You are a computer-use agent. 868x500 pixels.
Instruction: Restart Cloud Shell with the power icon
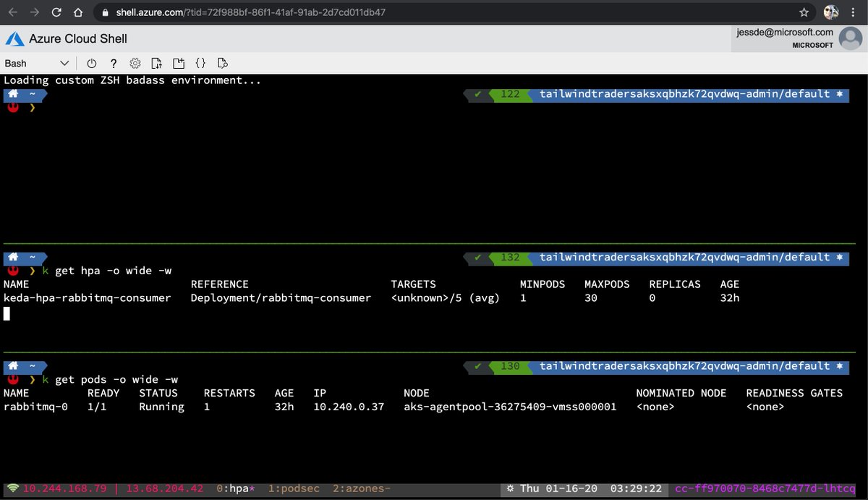pyautogui.click(x=92, y=63)
